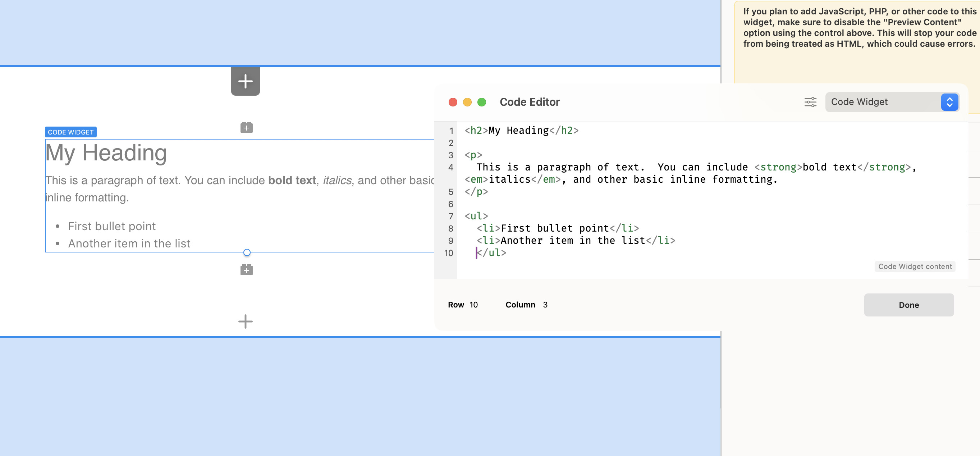
Task: Click the plus icon at section bottom
Action: tap(246, 321)
